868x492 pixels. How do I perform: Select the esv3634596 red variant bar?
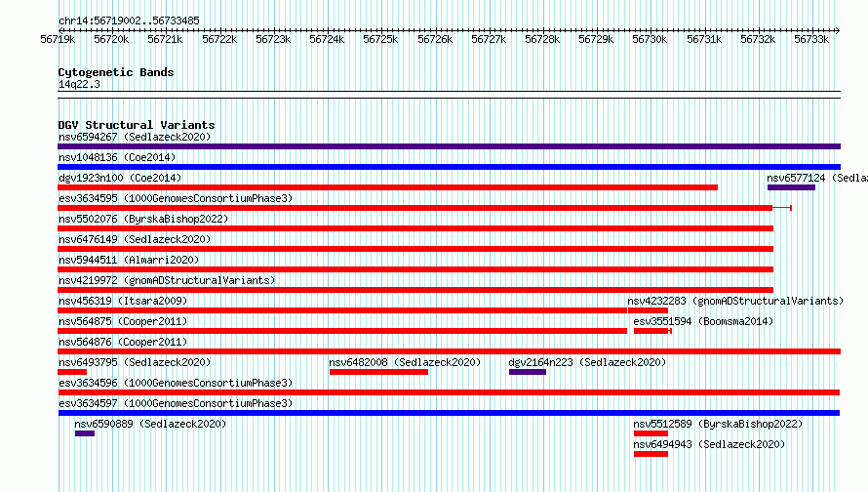(449, 392)
